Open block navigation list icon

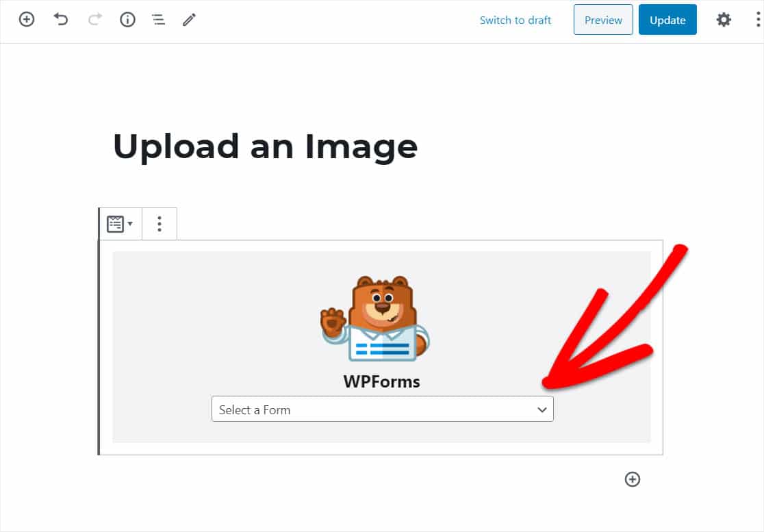pyautogui.click(x=158, y=19)
